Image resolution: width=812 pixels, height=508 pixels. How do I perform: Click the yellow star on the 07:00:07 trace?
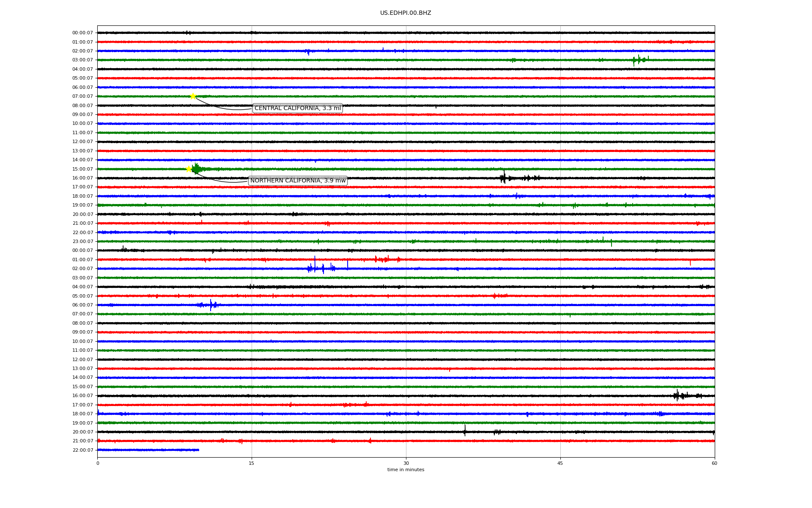point(193,96)
